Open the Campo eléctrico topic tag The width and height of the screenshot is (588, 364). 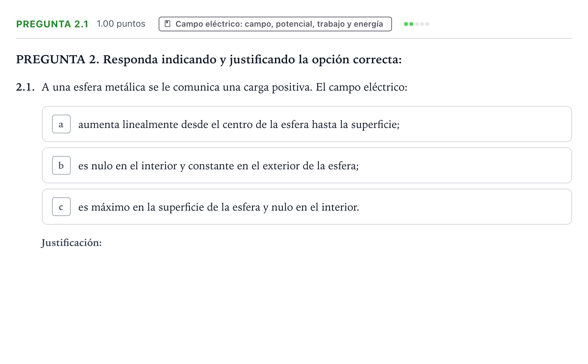tap(275, 24)
